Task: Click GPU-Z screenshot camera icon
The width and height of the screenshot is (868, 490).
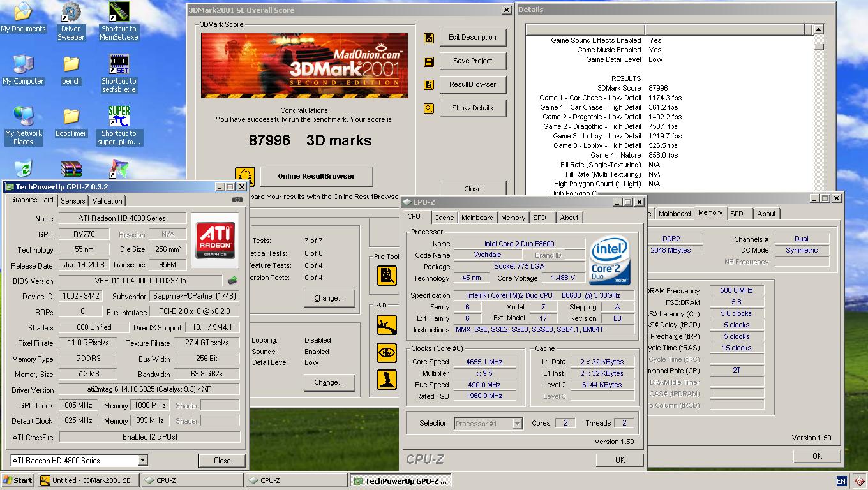Action: (x=237, y=200)
